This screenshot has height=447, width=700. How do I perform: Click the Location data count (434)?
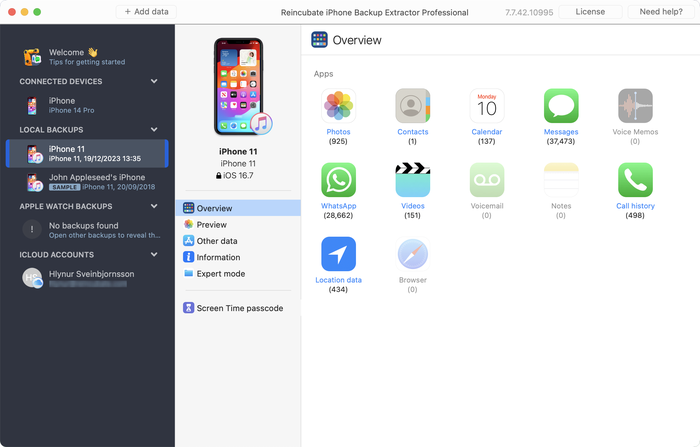pyautogui.click(x=338, y=289)
